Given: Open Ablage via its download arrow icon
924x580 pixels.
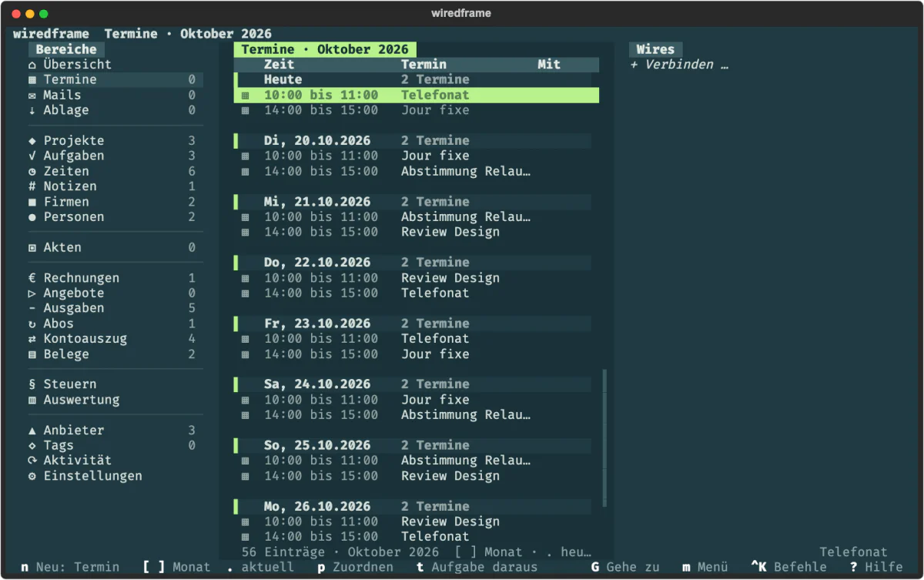Looking at the screenshot, I should pos(32,111).
